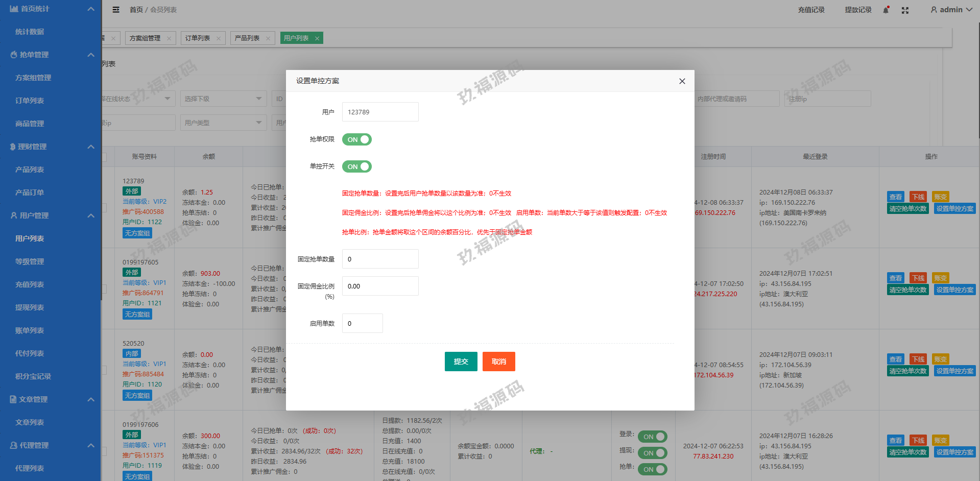
Task: Open 充值列表 in the sidebar
Action: pos(30,284)
